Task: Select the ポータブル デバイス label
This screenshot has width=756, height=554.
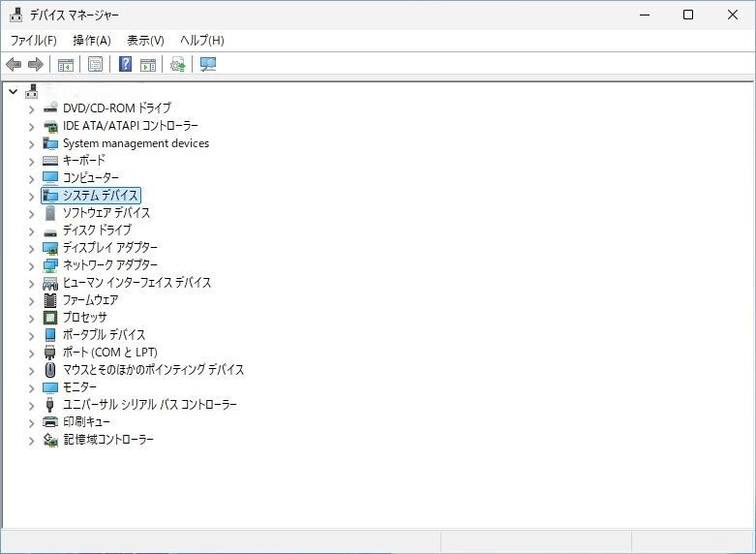Action: [x=104, y=335]
